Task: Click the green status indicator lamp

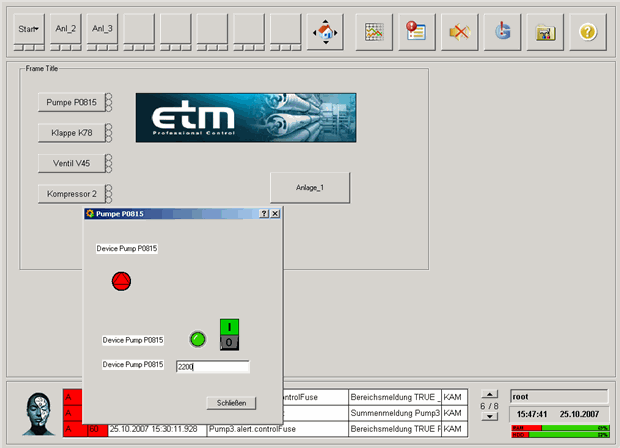Action: pyautogui.click(x=198, y=340)
